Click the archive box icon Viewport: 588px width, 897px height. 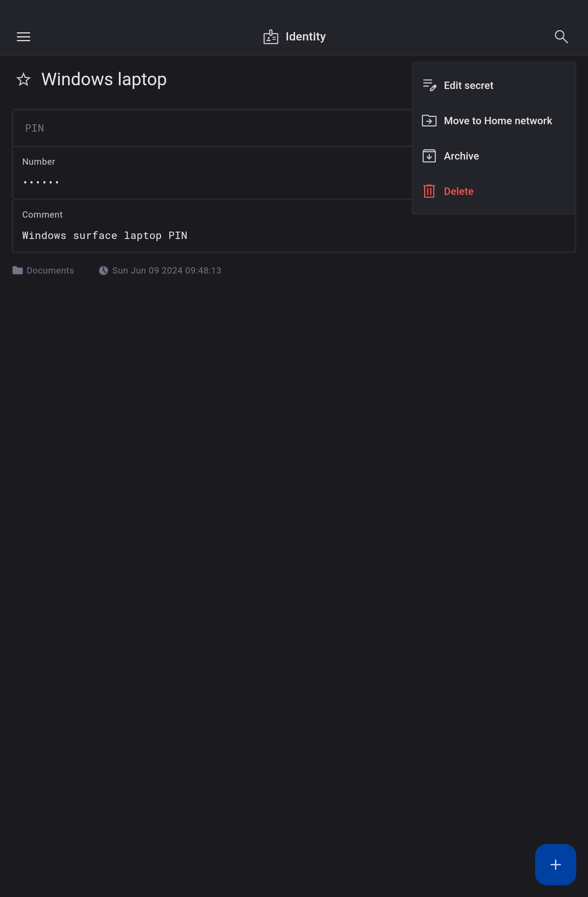pyautogui.click(x=429, y=156)
